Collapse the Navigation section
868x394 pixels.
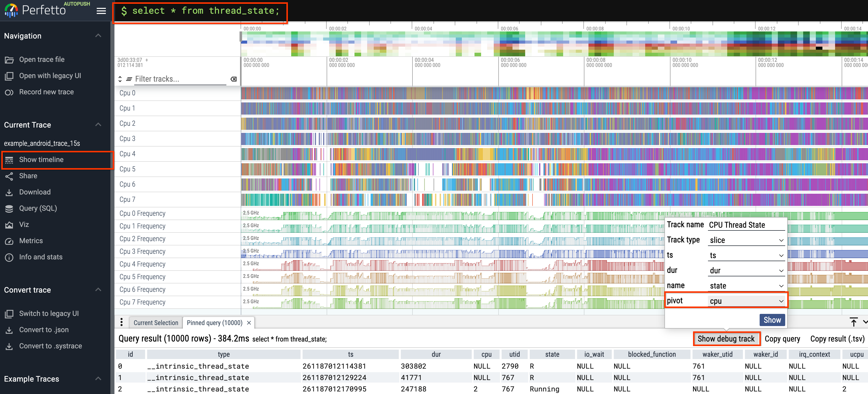[x=98, y=35]
